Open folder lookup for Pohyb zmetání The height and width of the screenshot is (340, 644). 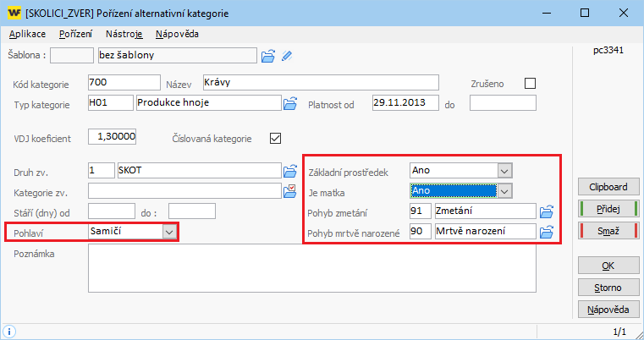[x=547, y=211]
